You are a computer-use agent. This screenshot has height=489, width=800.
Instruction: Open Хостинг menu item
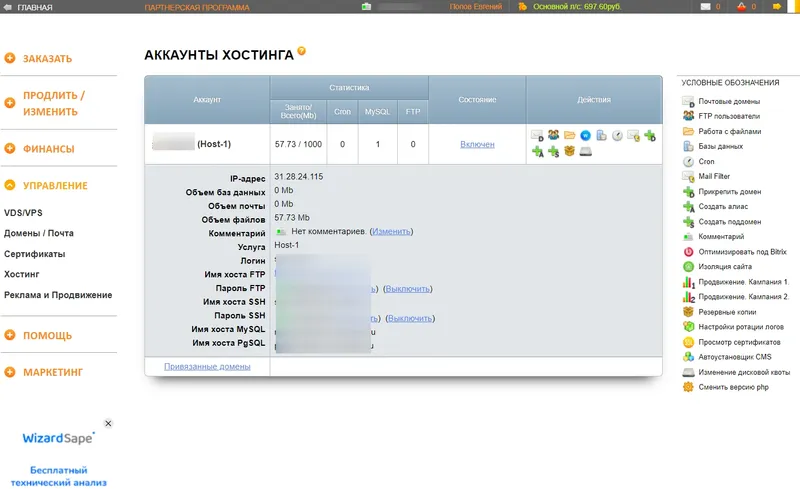21,274
